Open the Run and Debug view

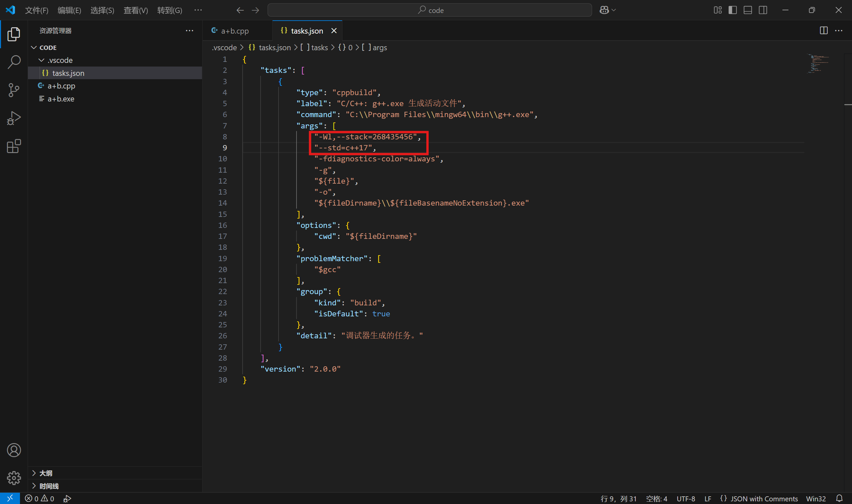point(14,118)
